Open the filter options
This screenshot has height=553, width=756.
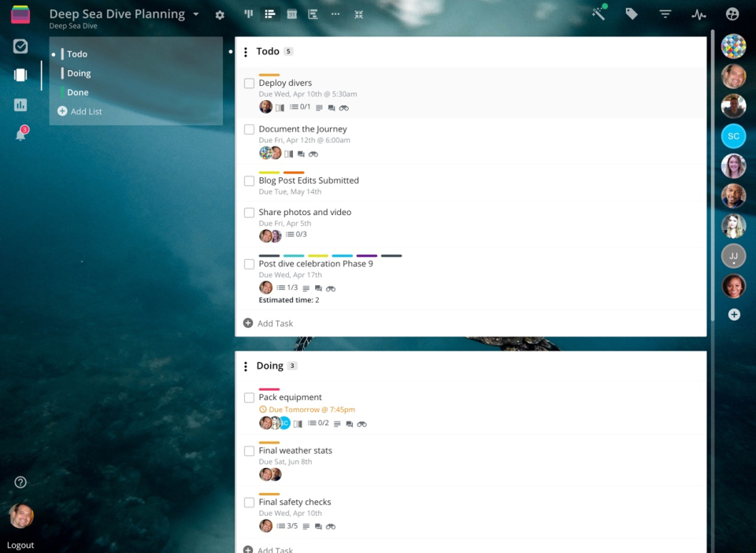point(665,13)
